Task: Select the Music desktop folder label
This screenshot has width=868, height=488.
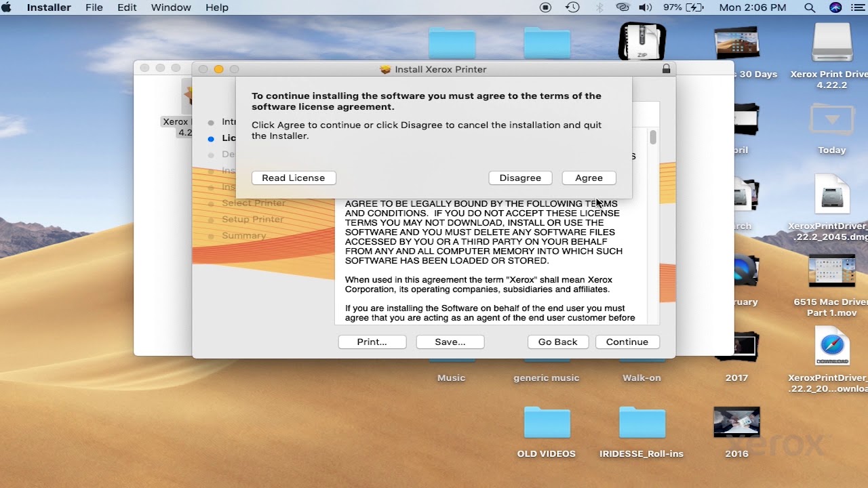Action: click(451, 378)
